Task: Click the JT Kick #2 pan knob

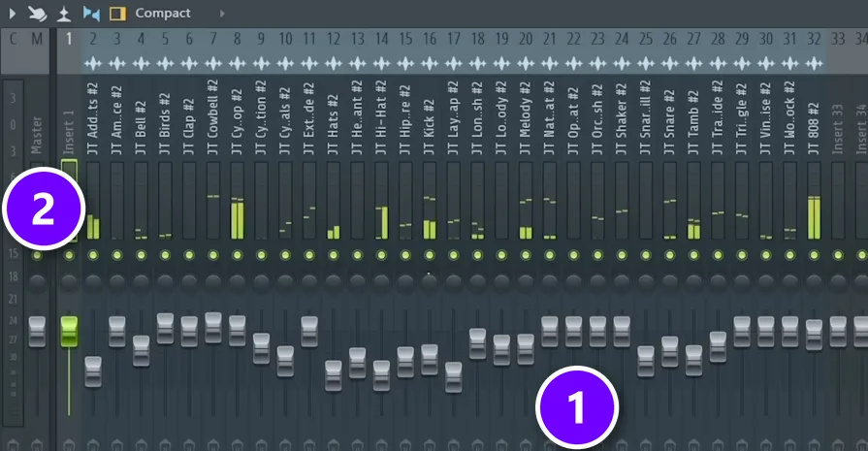Action: tap(430, 283)
